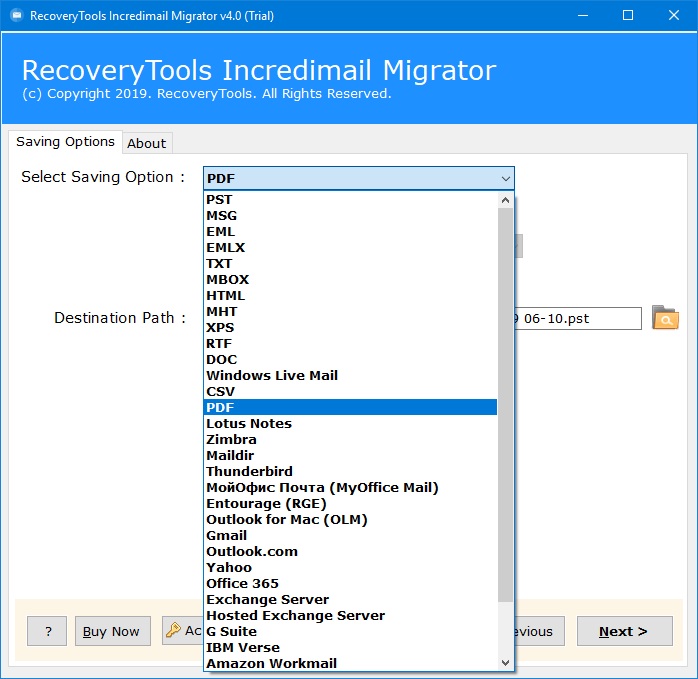698x679 pixels.
Task: Select EMLX format in the list
Action: (x=350, y=248)
